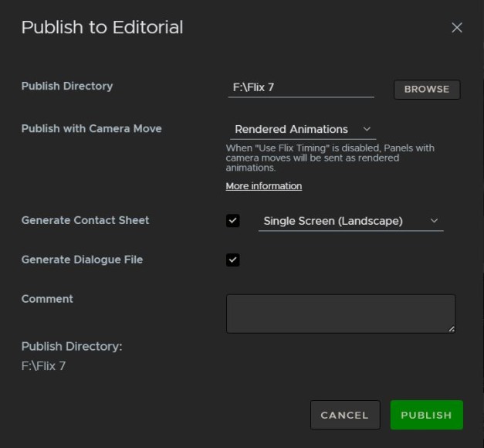Viewport: 484px width, 448px height.
Task: Uncheck the Generate Contact Sheet checkbox
Action: tap(233, 221)
